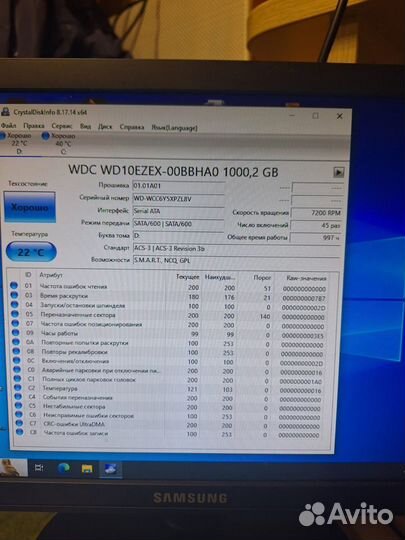Click the Raw-значения column header

tap(306, 278)
